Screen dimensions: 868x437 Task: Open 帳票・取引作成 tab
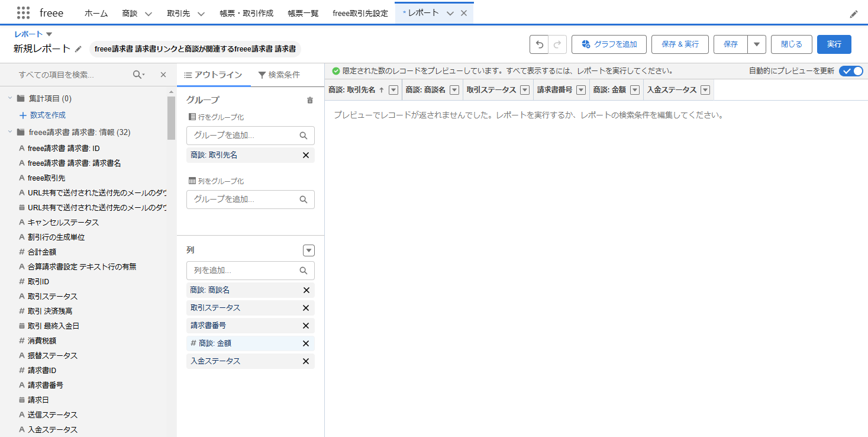point(246,13)
